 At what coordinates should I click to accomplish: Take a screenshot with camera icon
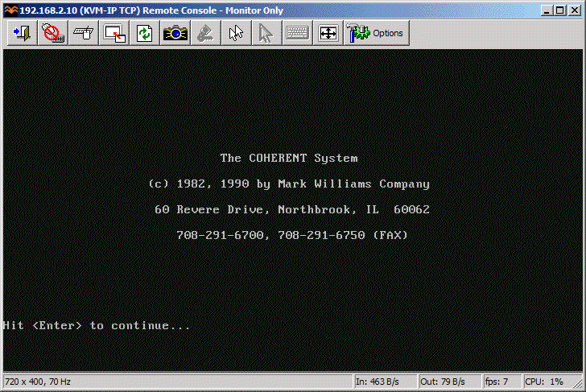click(x=175, y=33)
